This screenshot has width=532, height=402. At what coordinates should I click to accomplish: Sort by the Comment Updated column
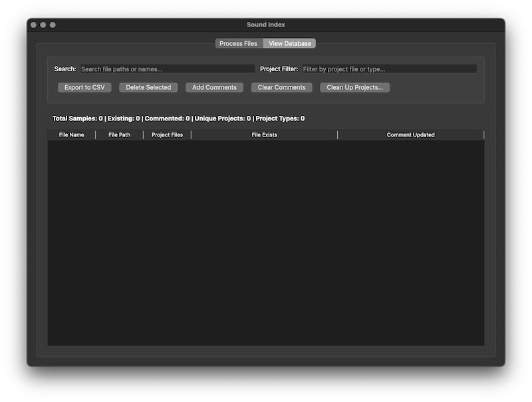click(x=410, y=134)
